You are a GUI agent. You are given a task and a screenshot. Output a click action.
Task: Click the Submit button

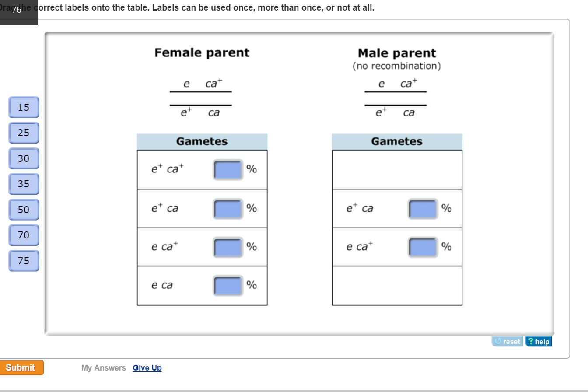point(21,367)
